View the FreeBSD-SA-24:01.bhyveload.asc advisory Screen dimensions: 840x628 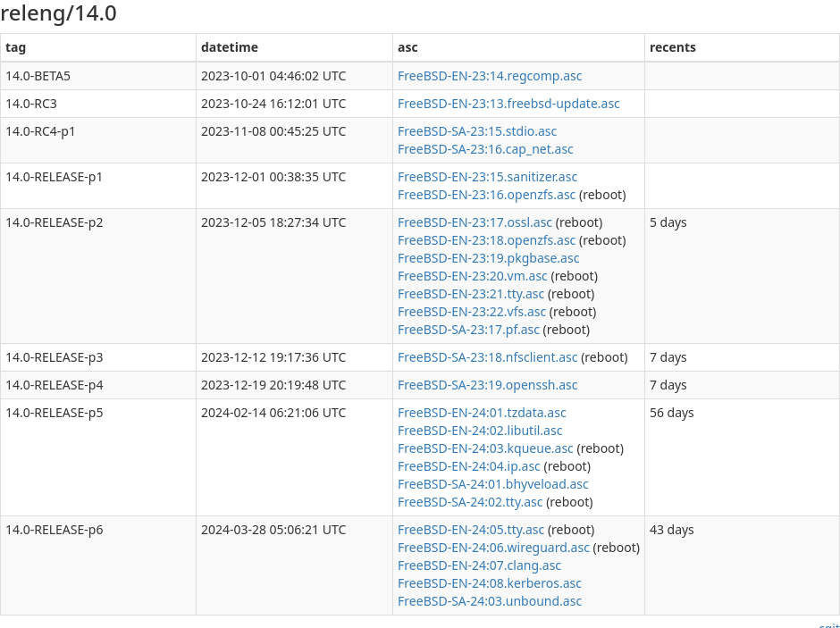(x=492, y=484)
